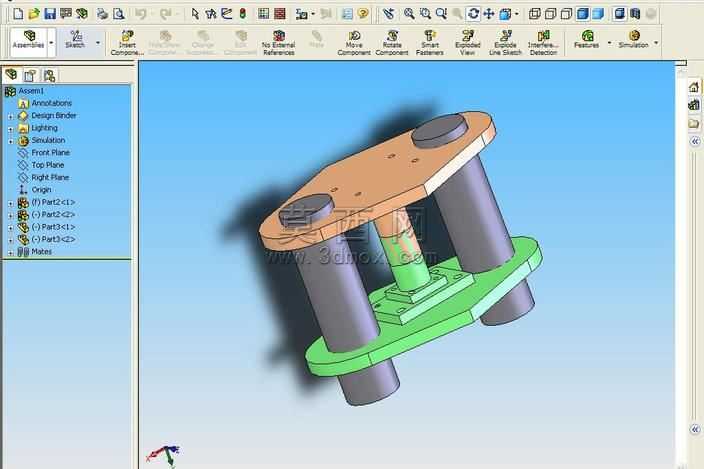Viewport: 704px width, 469px height.
Task: Switch display to Hidden Lines Removed
Action: 567,14
